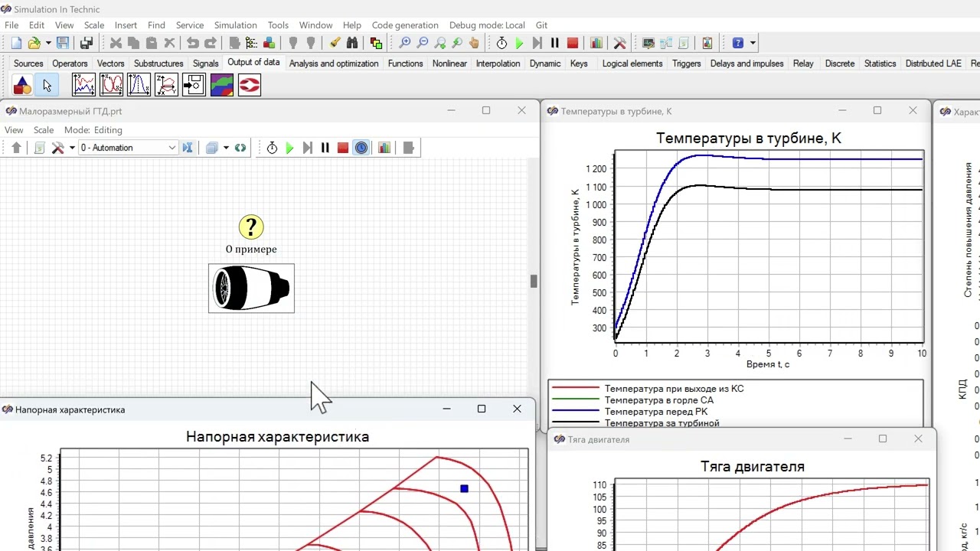Screen dimensions: 980x551
Task: Open a project via the folder icon
Action: tap(34, 43)
